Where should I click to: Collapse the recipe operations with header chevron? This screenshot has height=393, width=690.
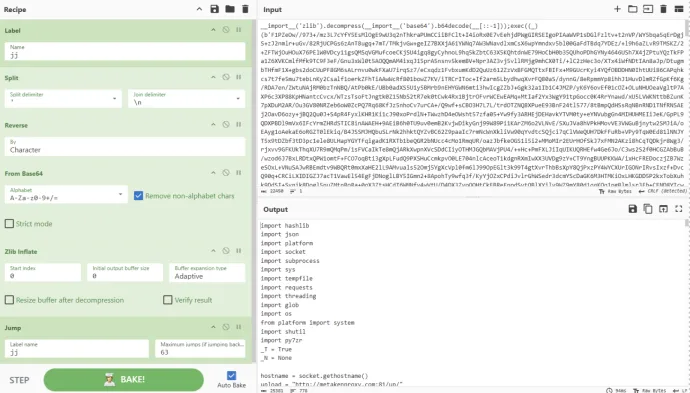(x=199, y=9)
